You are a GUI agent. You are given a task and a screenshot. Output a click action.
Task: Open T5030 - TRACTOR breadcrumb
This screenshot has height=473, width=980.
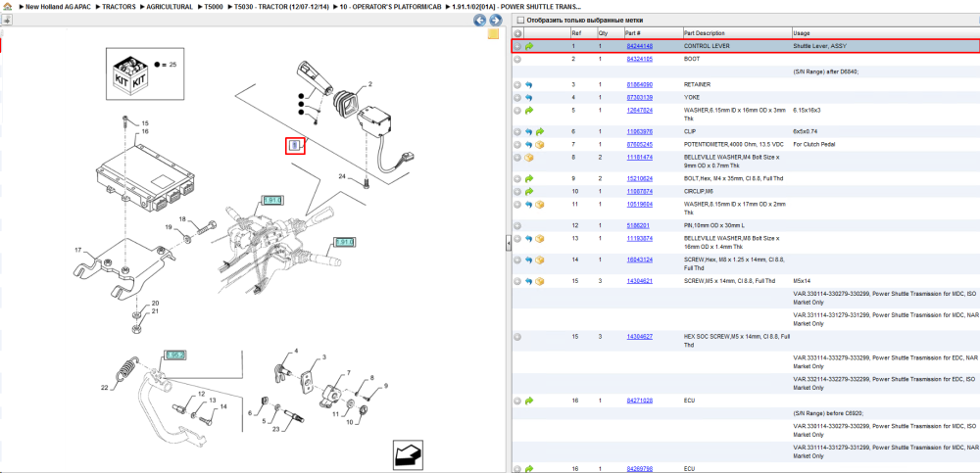(x=281, y=6)
